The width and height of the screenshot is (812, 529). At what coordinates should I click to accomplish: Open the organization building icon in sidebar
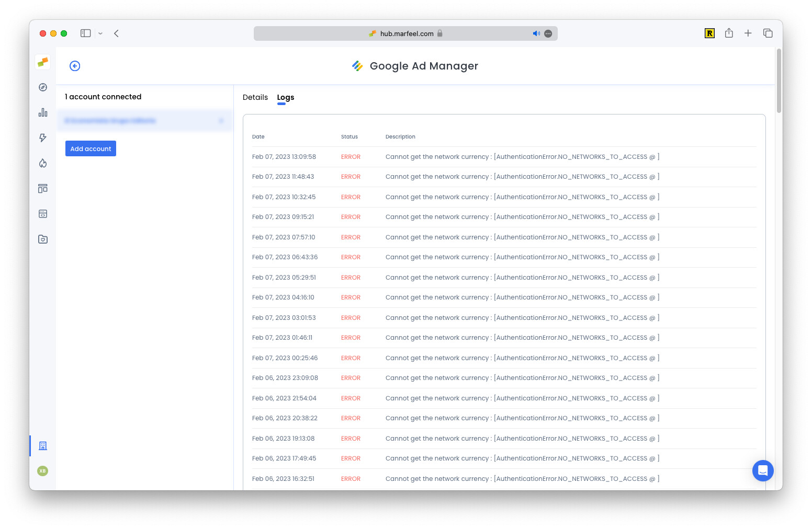[x=42, y=446]
